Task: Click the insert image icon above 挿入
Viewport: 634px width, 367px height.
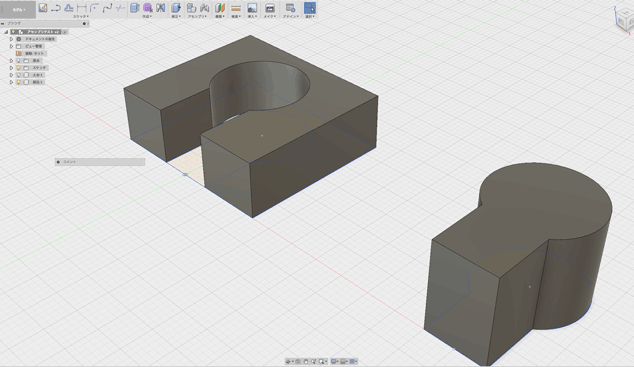Action: coord(252,8)
